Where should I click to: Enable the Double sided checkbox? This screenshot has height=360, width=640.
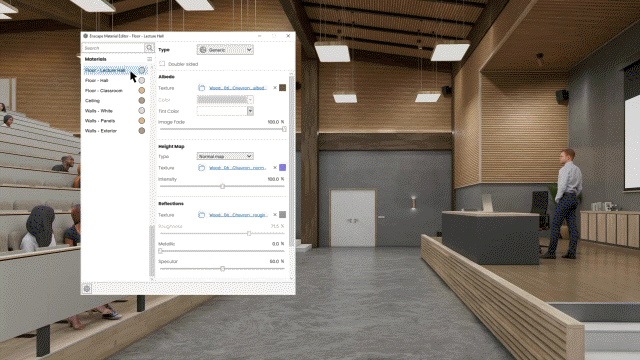[x=162, y=64]
